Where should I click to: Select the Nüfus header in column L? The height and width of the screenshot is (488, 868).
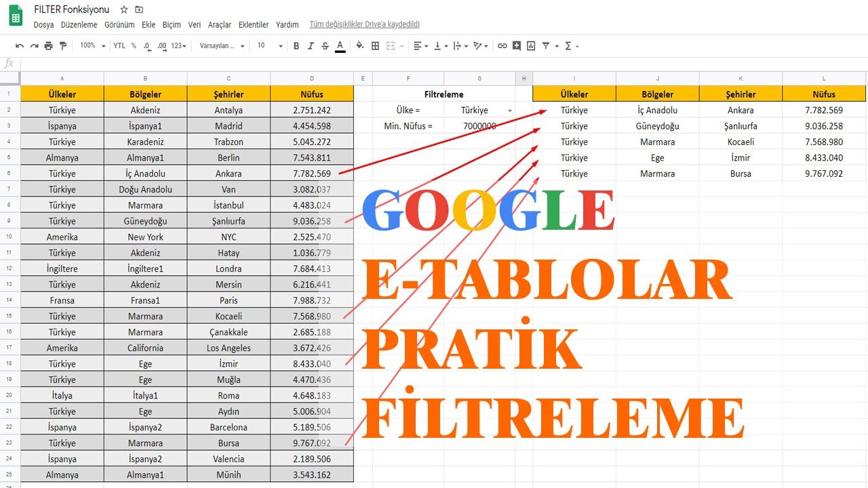click(824, 94)
